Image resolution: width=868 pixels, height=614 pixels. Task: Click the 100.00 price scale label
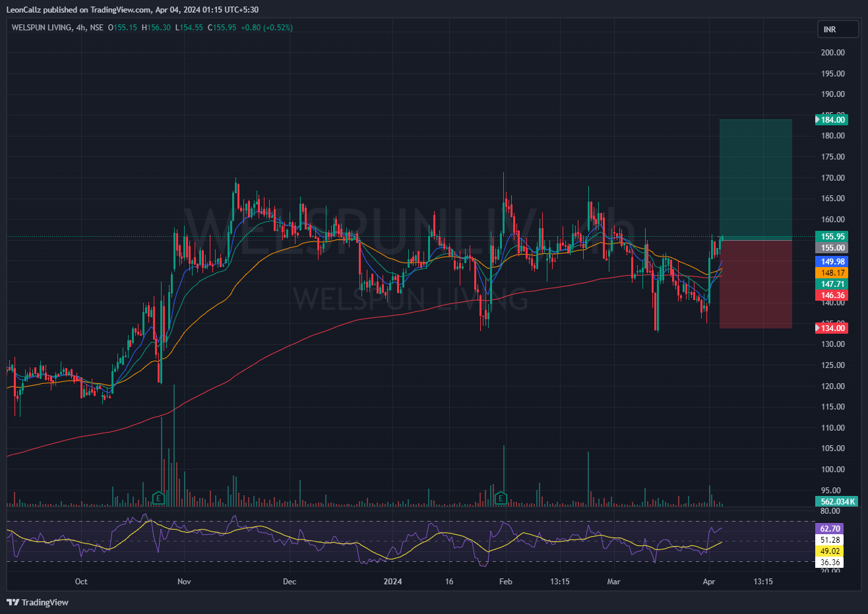832,470
